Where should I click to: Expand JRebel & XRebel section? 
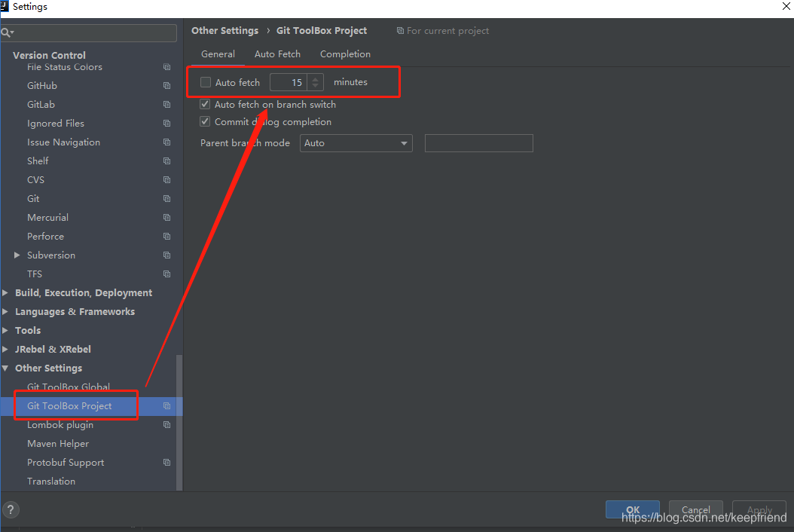[5, 349]
